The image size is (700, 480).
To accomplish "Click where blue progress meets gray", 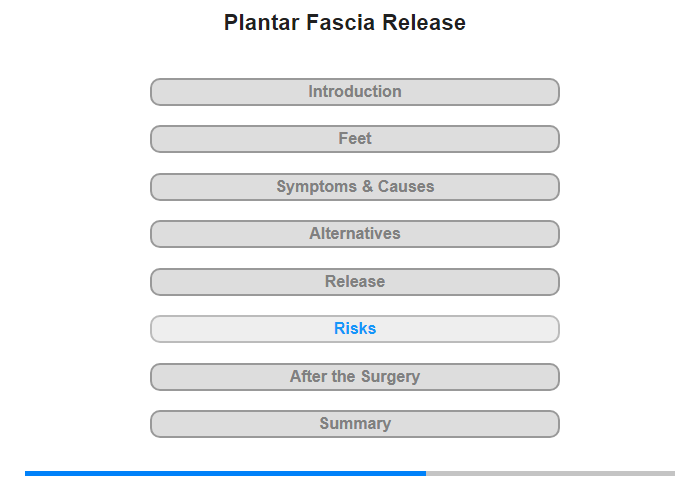I will [426, 473].
